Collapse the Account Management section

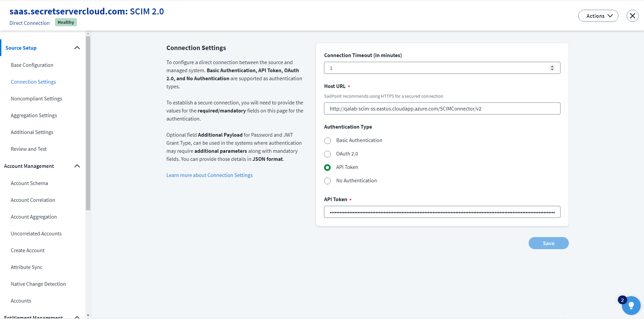point(77,166)
